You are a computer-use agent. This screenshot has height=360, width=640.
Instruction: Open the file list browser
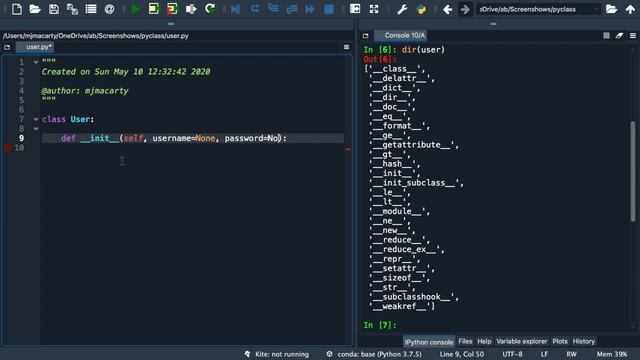click(x=91, y=9)
